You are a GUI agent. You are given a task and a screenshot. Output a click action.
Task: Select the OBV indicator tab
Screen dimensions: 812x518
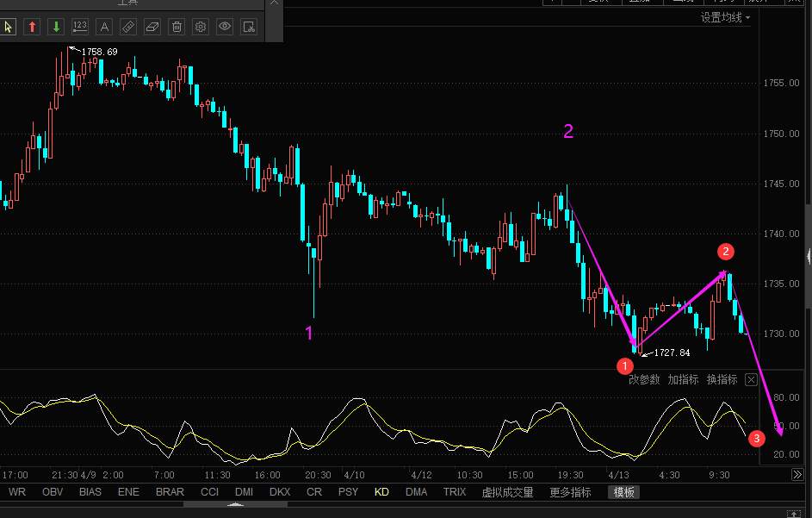click(53, 492)
